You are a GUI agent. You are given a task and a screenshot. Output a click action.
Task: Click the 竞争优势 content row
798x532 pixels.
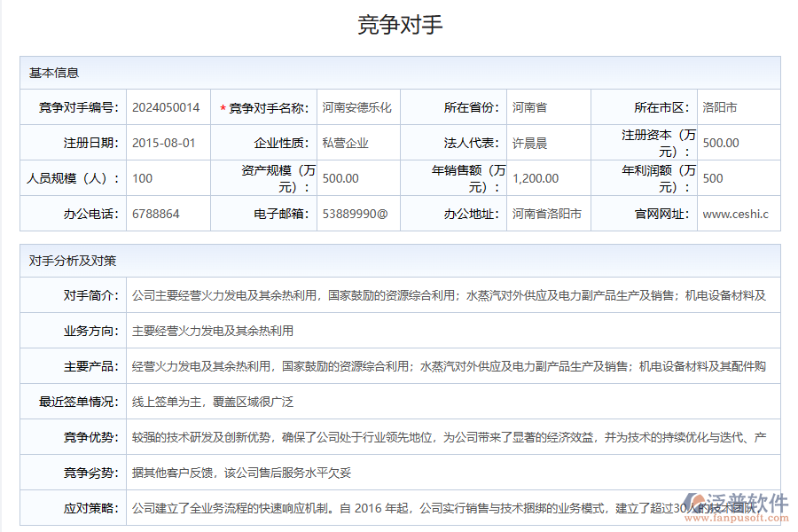click(399, 436)
